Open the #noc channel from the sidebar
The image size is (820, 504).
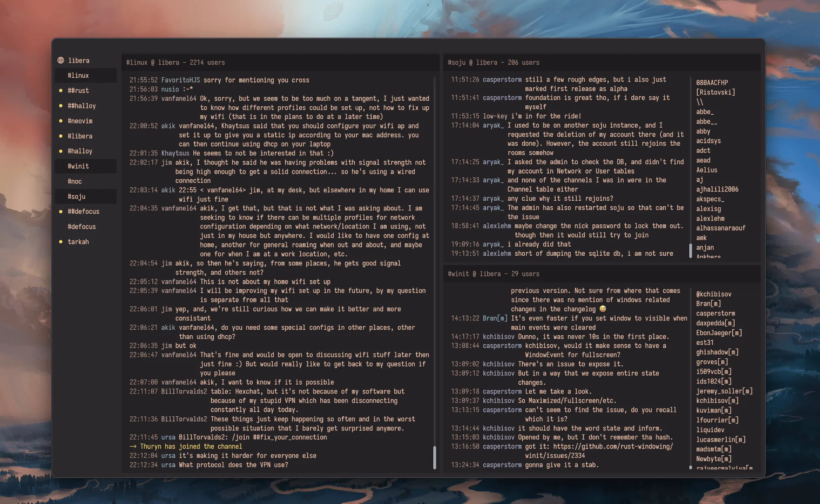coord(75,181)
